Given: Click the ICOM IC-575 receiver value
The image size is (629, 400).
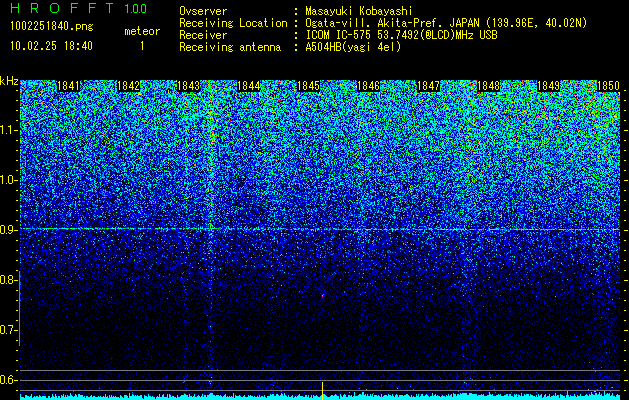Looking at the screenshot, I should click(x=401, y=35).
